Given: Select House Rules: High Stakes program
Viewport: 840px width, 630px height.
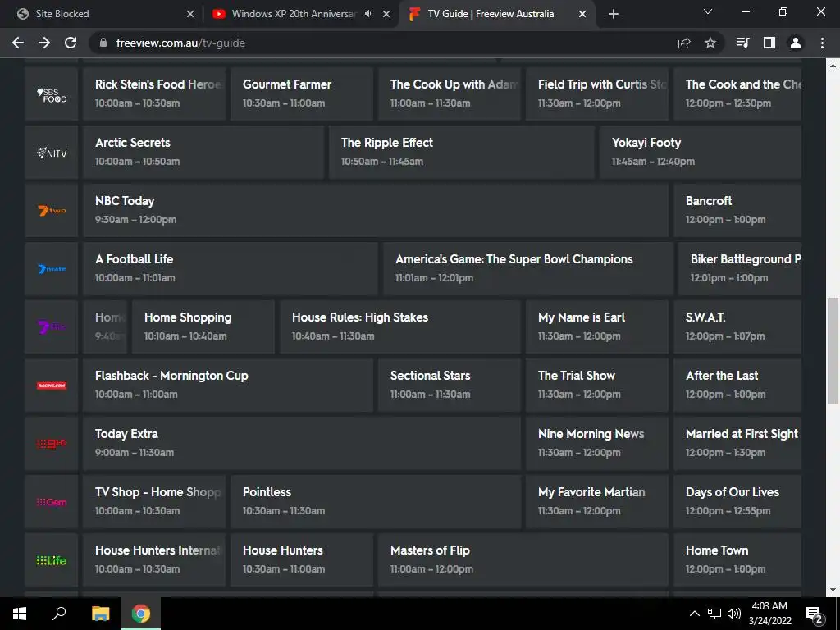Looking at the screenshot, I should pos(400,326).
